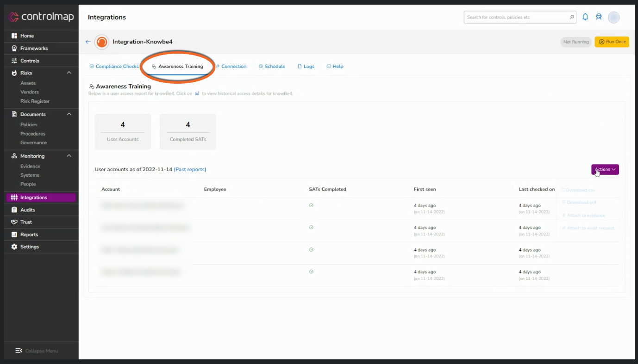Click the fourth row's SAT completed checkmark
This screenshot has width=638, height=364.
click(x=311, y=271)
